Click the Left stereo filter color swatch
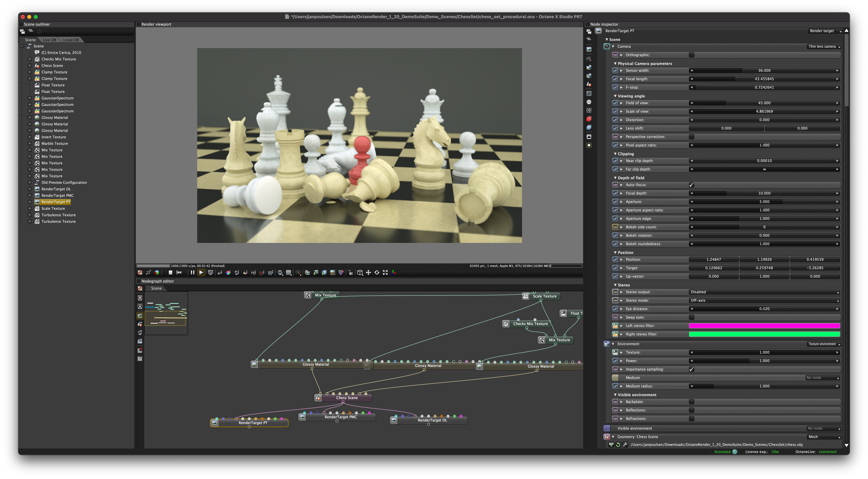 point(764,326)
